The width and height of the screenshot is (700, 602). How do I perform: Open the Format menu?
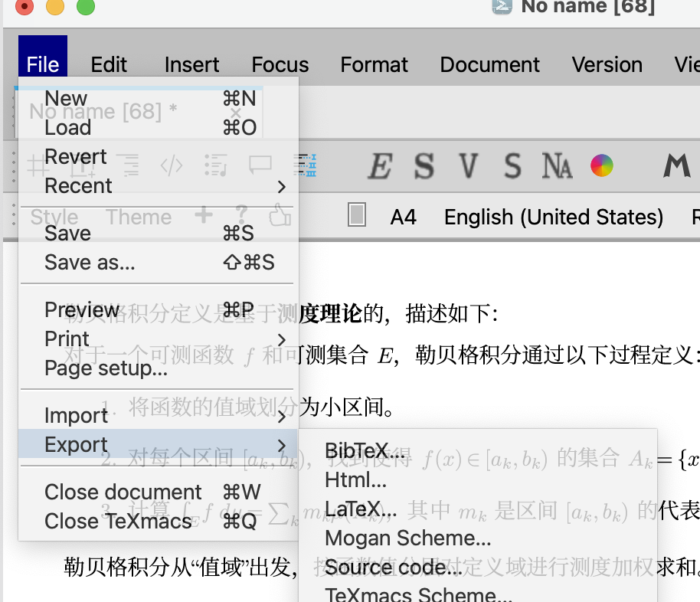point(374,65)
